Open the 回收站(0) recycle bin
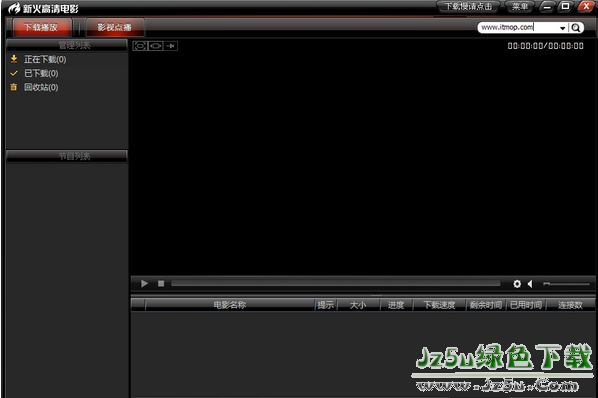Screen dimensions: 598x398 point(41,87)
